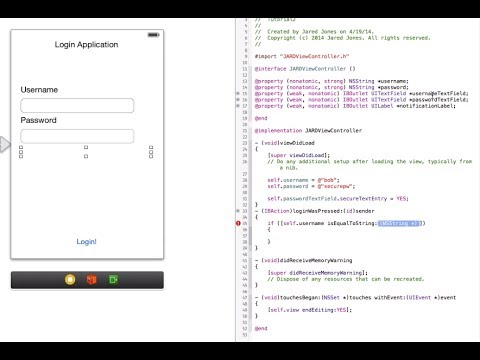Select the Password label in the view
Screen dimensions: 480x360
pos(39,120)
